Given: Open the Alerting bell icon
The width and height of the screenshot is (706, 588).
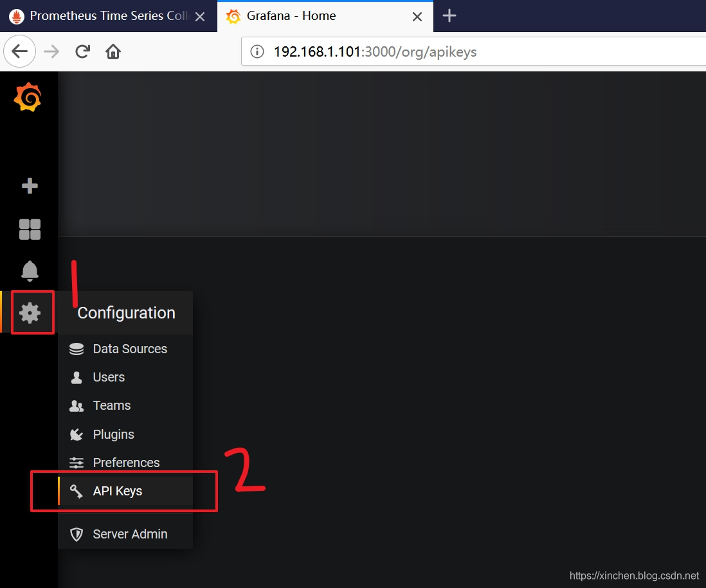Looking at the screenshot, I should point(30,271).
